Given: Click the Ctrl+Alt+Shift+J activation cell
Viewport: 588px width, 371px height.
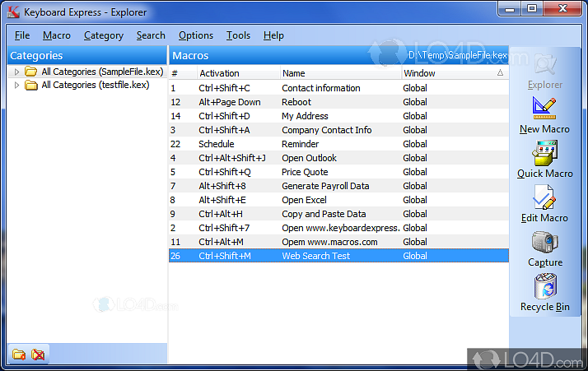Looking at the screenshot, I should tap(232, 158).
